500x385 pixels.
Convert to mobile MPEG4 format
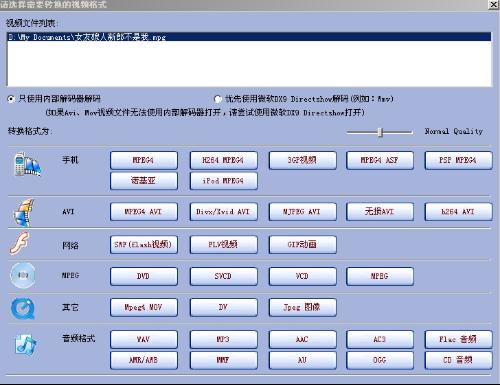tap(144, 160)
